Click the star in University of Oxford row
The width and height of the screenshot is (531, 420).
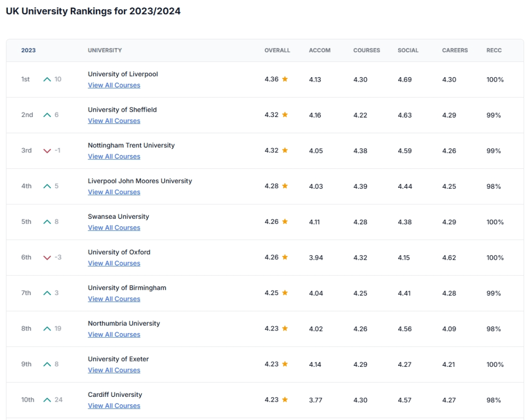285,257
